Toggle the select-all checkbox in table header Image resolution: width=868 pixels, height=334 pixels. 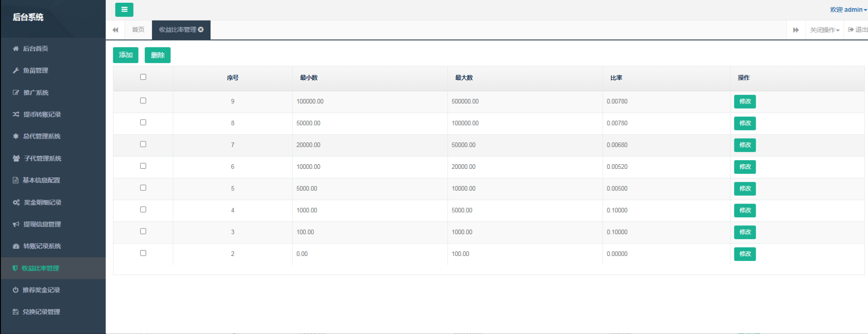click(143, 77)
